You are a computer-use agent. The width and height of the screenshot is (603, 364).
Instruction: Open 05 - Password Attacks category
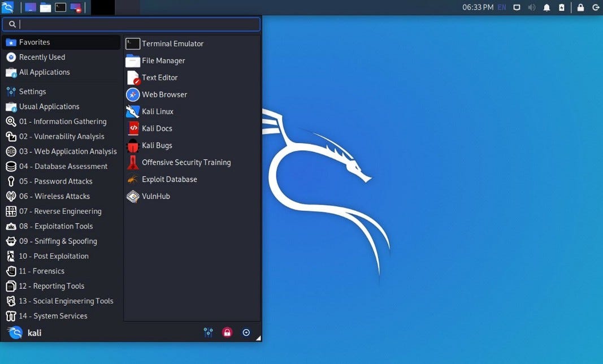point(61,181)
